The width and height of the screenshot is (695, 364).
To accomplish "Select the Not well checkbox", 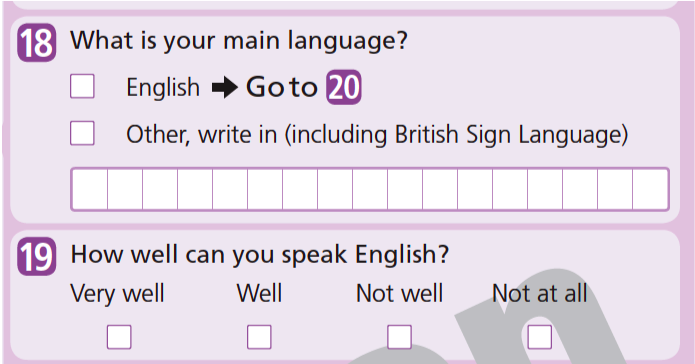I will [399, 337].
